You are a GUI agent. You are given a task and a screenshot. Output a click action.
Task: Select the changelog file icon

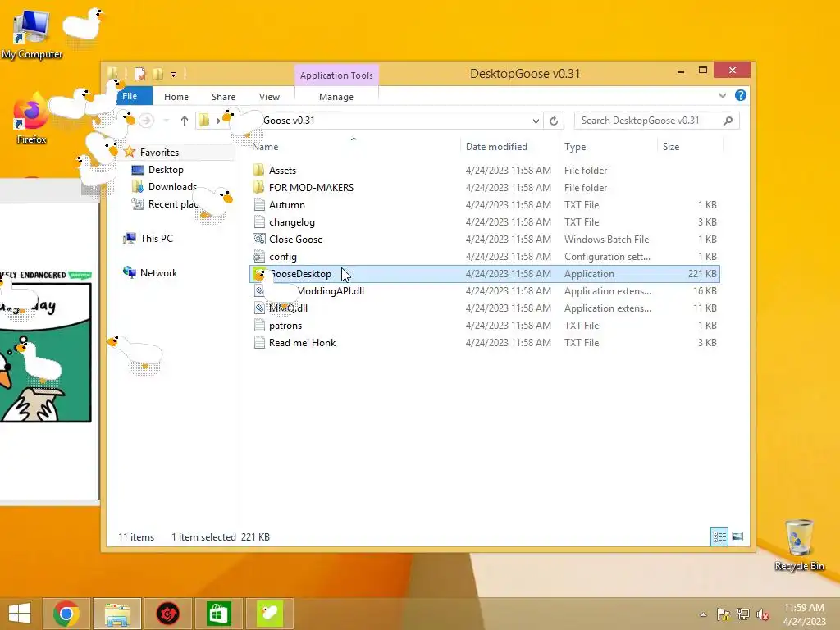(x=259, y=221)
